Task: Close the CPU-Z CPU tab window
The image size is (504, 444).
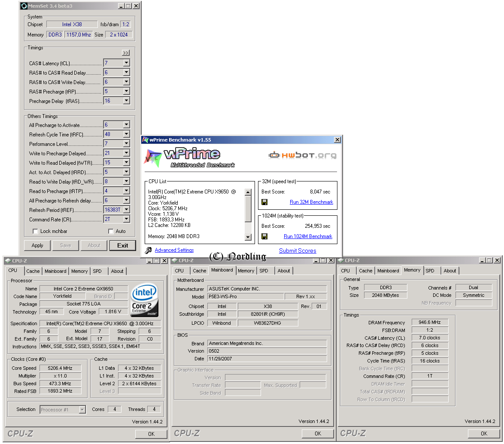Action: (x=164, y=260)
